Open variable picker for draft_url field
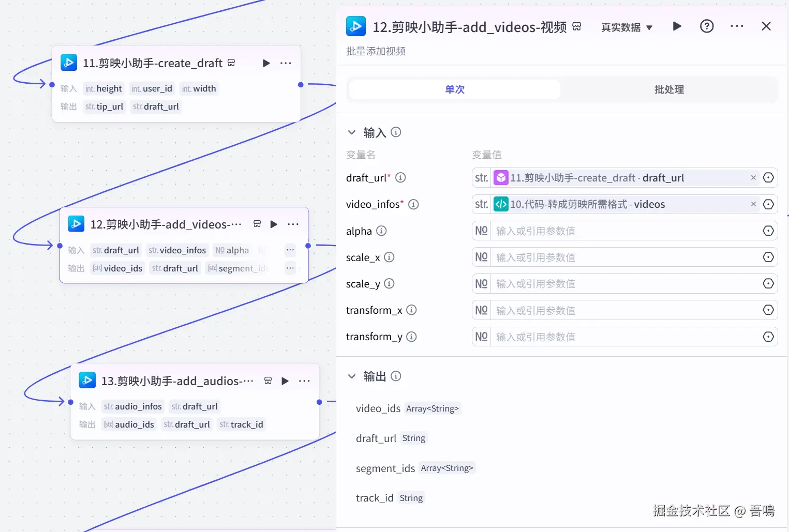The width and height of the screenshot is (789, 532). pyautogui.click(x=768, y=178)
